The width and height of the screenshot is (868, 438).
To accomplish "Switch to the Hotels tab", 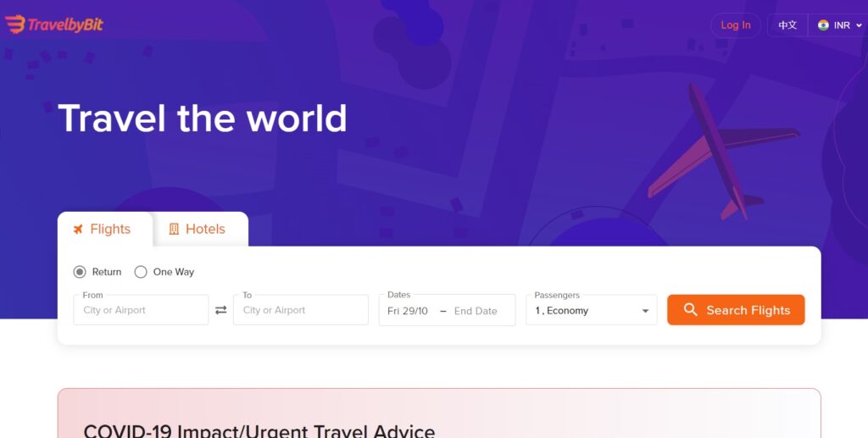I will [x=200, y=229].
